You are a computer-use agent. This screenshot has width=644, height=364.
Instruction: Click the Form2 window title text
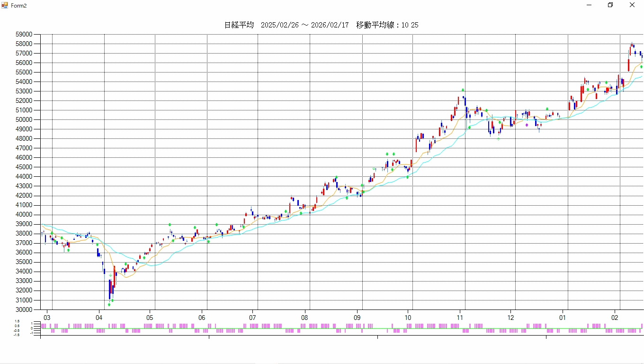[x=19, y=5]
